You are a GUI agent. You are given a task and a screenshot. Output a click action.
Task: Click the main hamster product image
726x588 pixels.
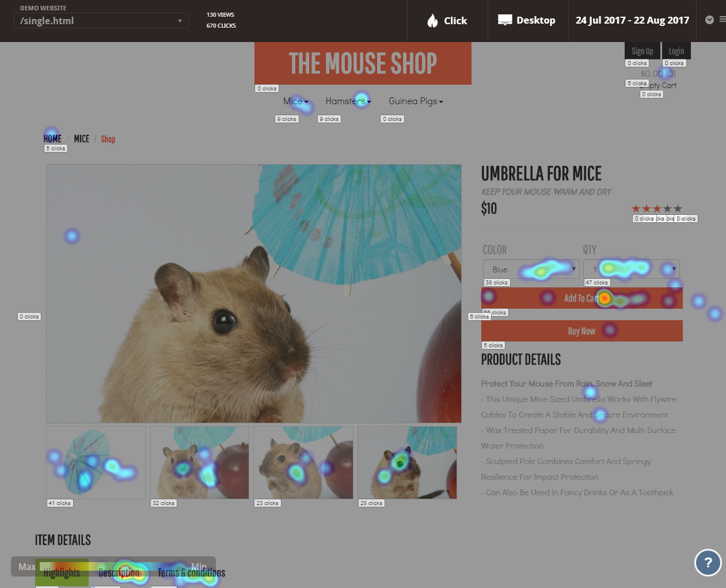tap(254, 294)
